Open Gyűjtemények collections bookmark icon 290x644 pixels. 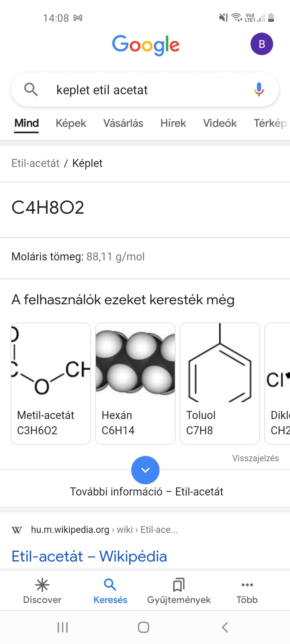pyautogui.click(x=178, y=585)
